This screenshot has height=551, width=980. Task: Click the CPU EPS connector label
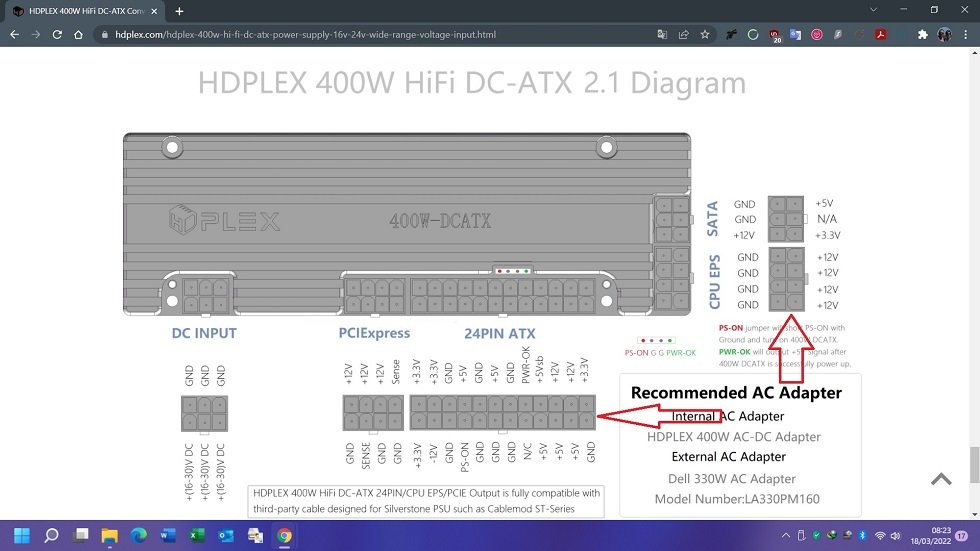(714, 282)
